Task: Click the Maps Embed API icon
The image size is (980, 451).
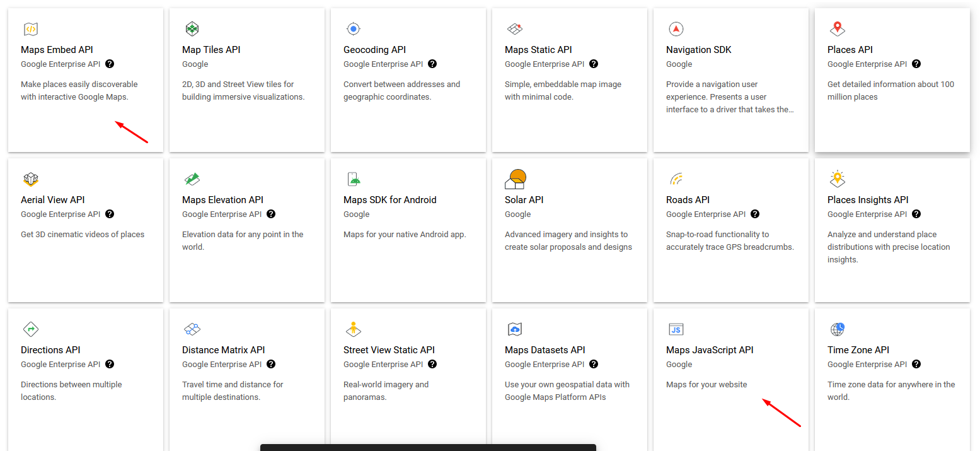Action: 31,29
